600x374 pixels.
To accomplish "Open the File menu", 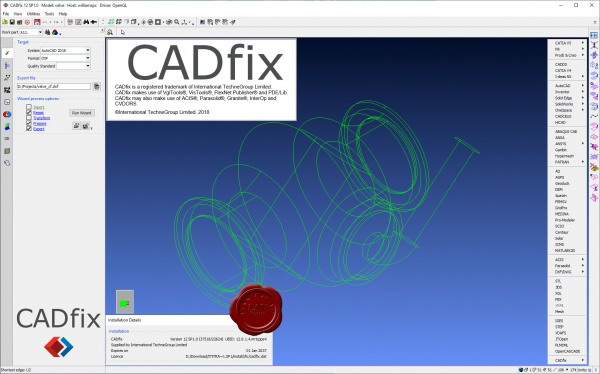I will click(6, 14).
